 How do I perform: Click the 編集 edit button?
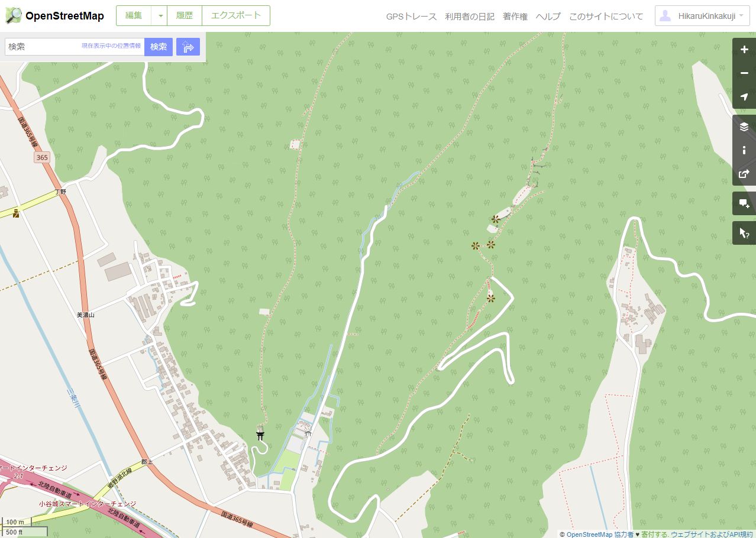134,16
